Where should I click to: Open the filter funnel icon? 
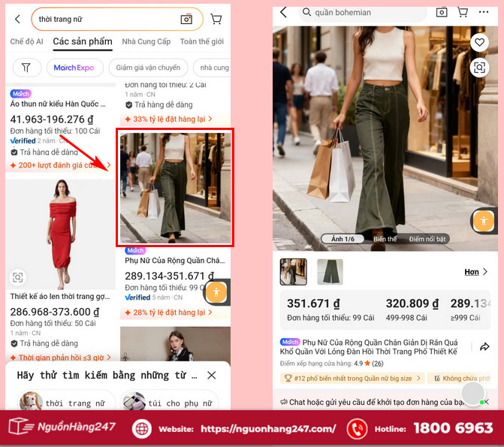click(x=26, y=68)
